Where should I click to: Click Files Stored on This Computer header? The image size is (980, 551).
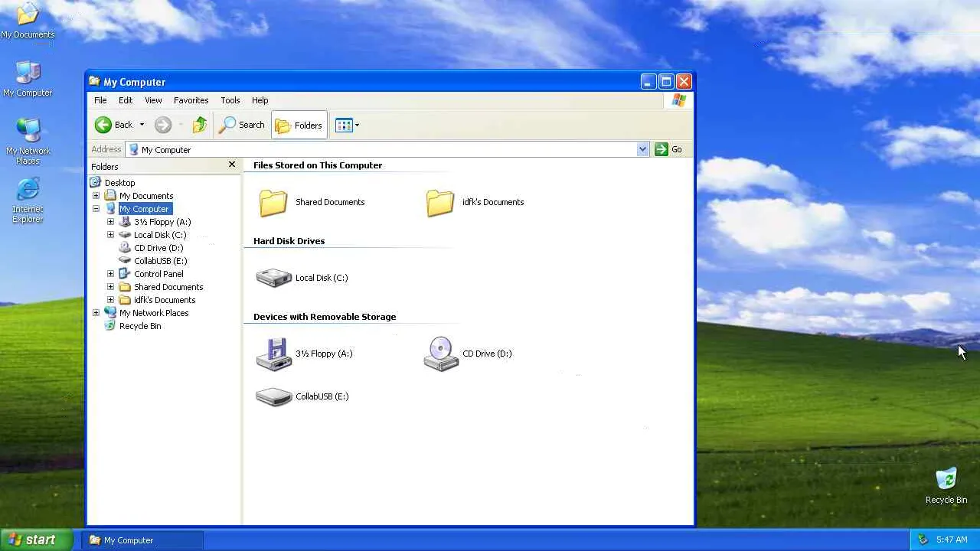[x=318, y=165]
